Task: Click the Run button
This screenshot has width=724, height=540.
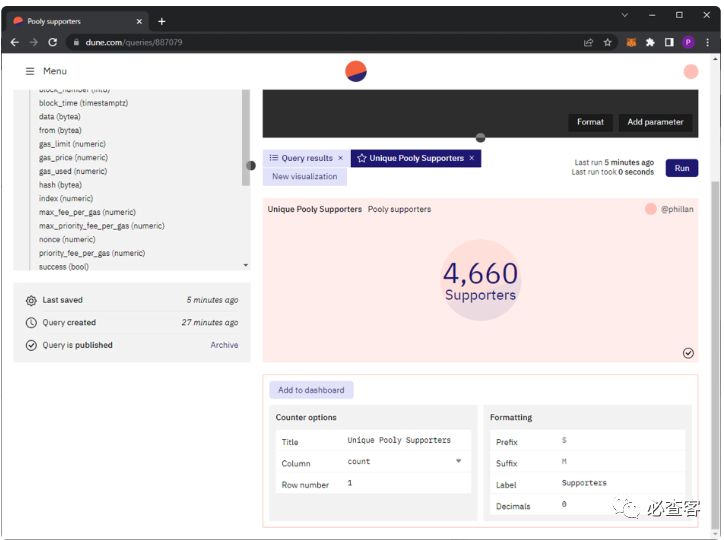Action: 682,168
